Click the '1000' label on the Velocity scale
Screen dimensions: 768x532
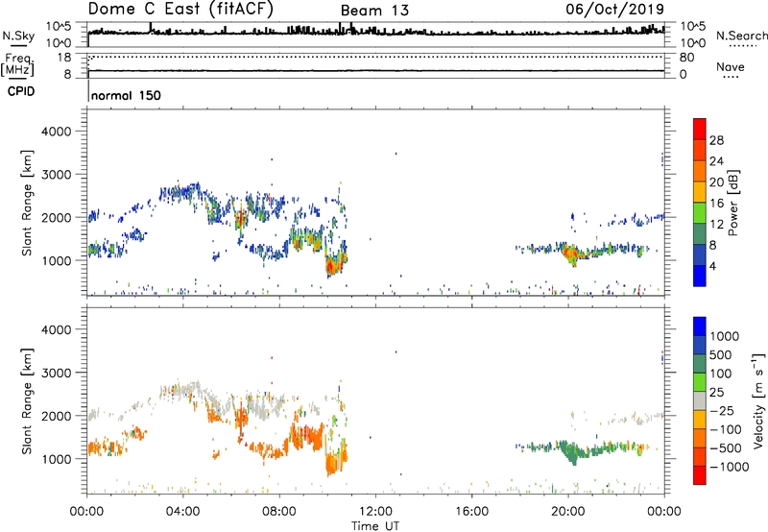click(725, 336)
